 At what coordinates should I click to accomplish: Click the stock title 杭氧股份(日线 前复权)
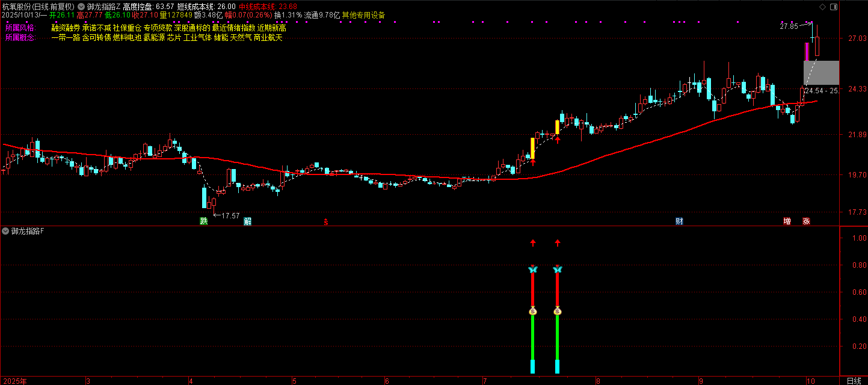pos(37,7)
